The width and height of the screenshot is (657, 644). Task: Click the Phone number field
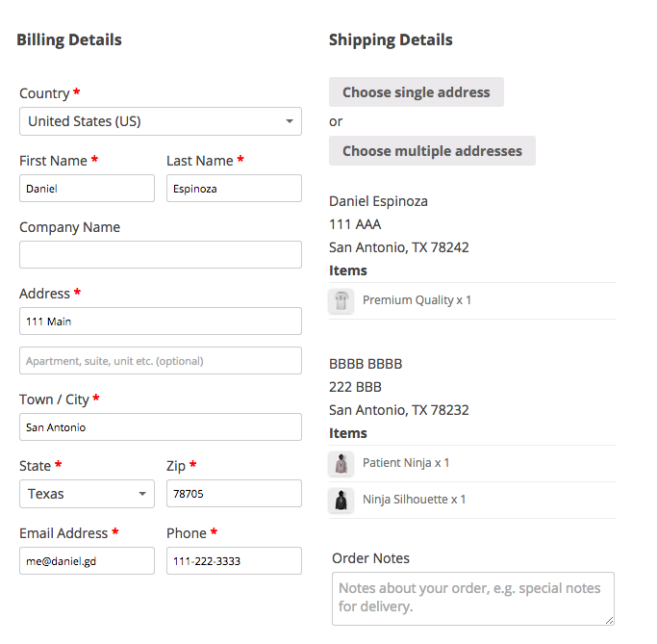point(234,561)
